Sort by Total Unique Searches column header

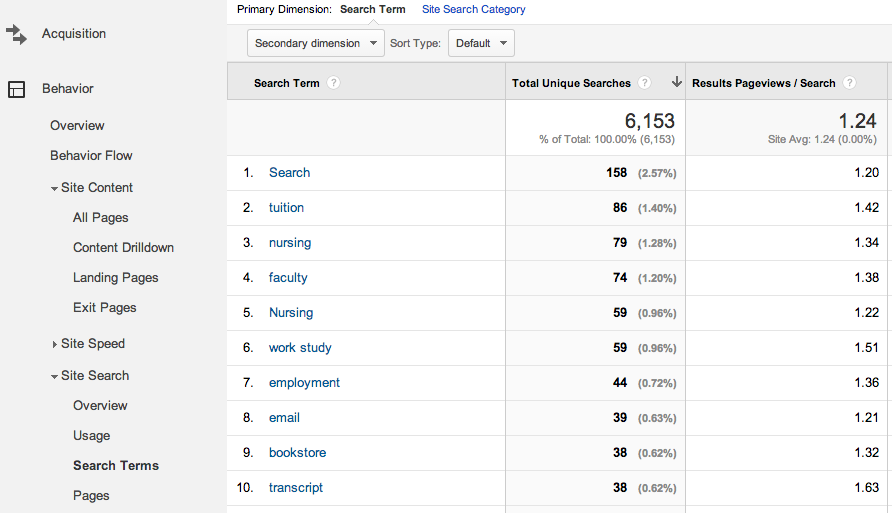571,83
